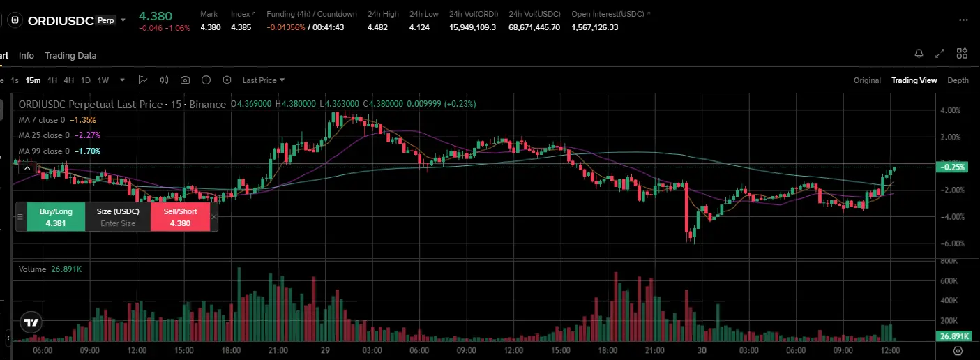
Task: Click the ORDI coin logo icon
Action: [15, 20]
